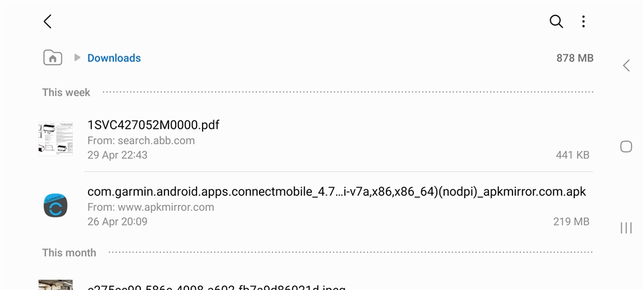Tap the 878 MB storage size label

click(575, 58)
